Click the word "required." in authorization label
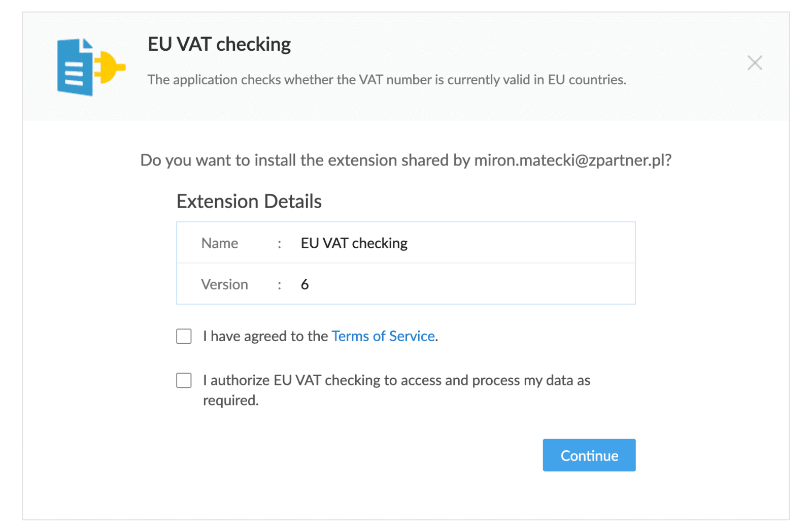Viewport: 812px width, 526px height. [231, 401]
